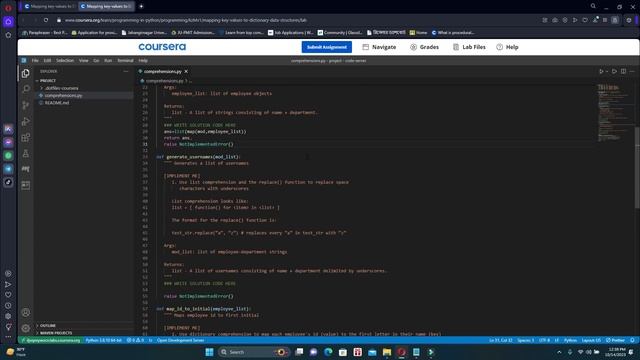Viewport: 640px width, 360px height.
Task: Split the editor to the right
Action: click(623, 71)
